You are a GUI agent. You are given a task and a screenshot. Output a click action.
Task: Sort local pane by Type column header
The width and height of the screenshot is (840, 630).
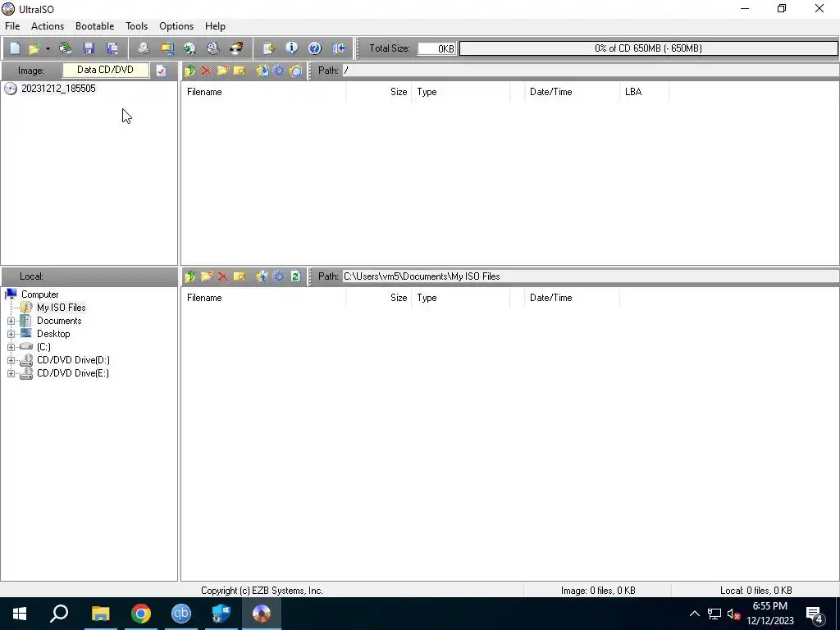pos(460,298)
